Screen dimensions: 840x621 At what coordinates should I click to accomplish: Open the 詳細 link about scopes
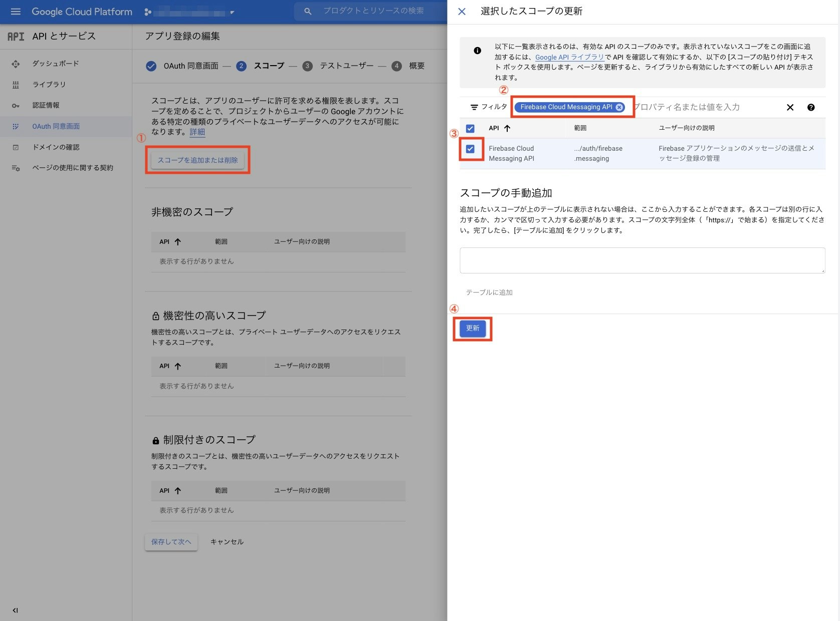(x=197, y=132)
